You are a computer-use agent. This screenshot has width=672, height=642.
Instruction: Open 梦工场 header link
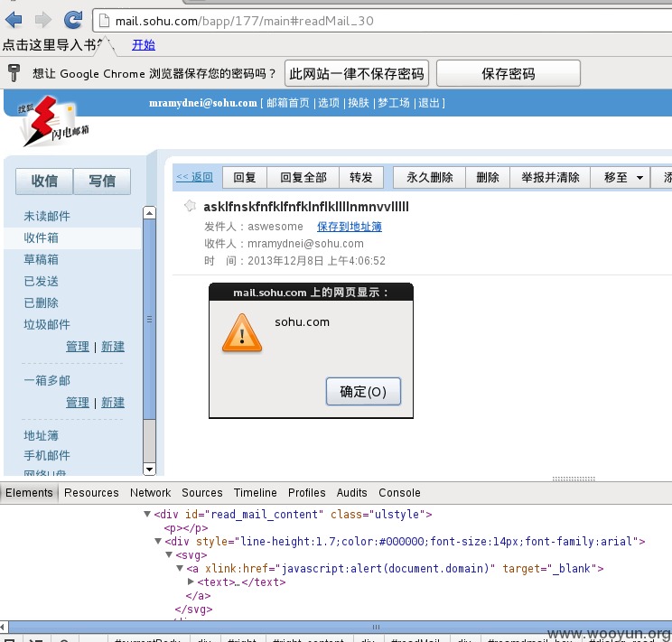point(394,103)
